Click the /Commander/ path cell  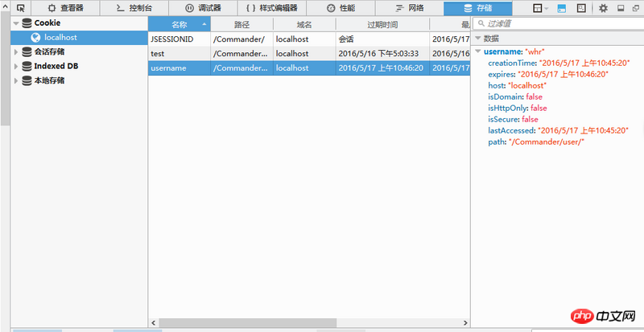(x=242, y=39)
